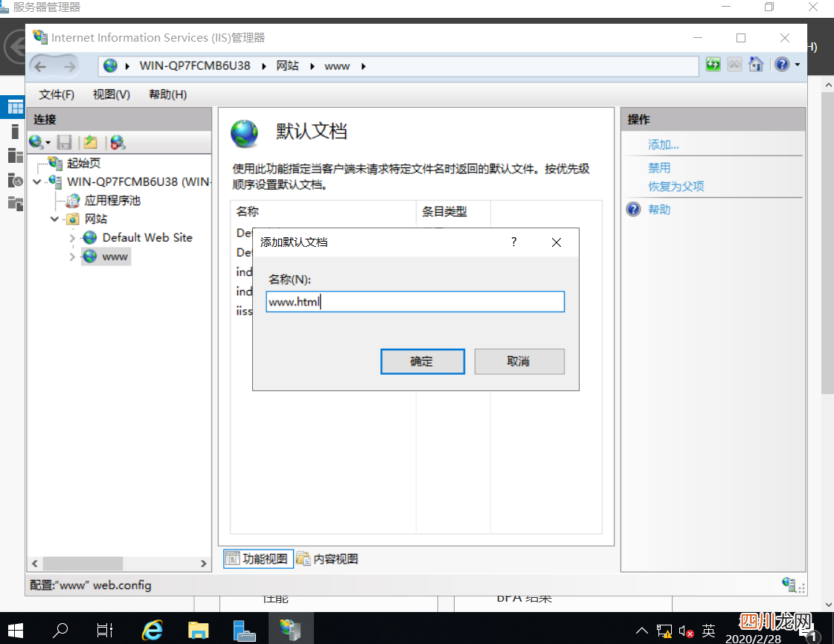Click the question mark help in dialog title
Viewport: 834px width, 644px height.
pos(514,242)
